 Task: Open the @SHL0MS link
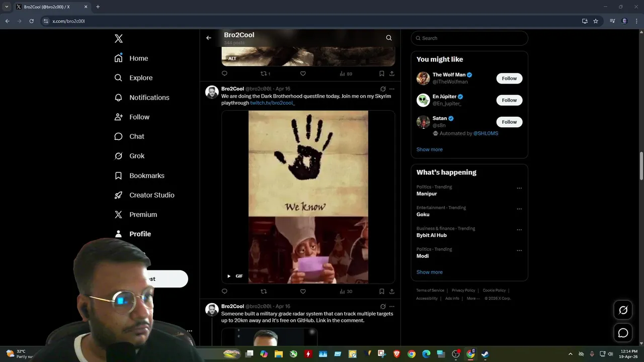point(486,133)
